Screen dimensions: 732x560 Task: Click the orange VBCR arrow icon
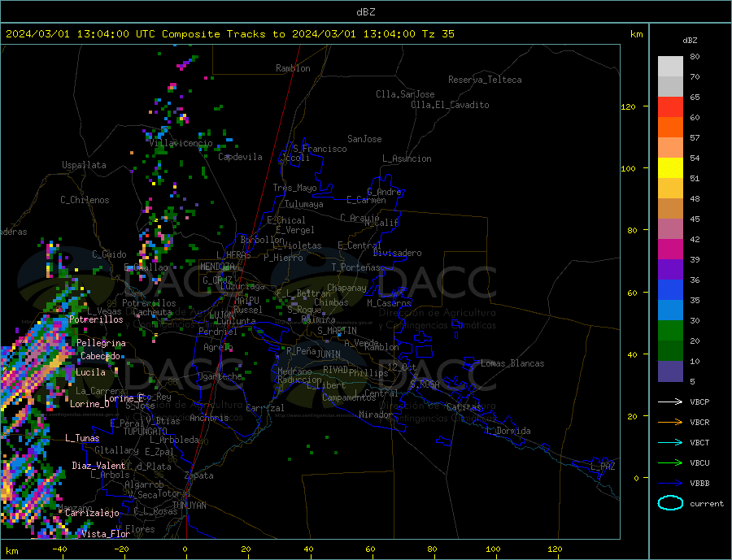pos(670,422)
